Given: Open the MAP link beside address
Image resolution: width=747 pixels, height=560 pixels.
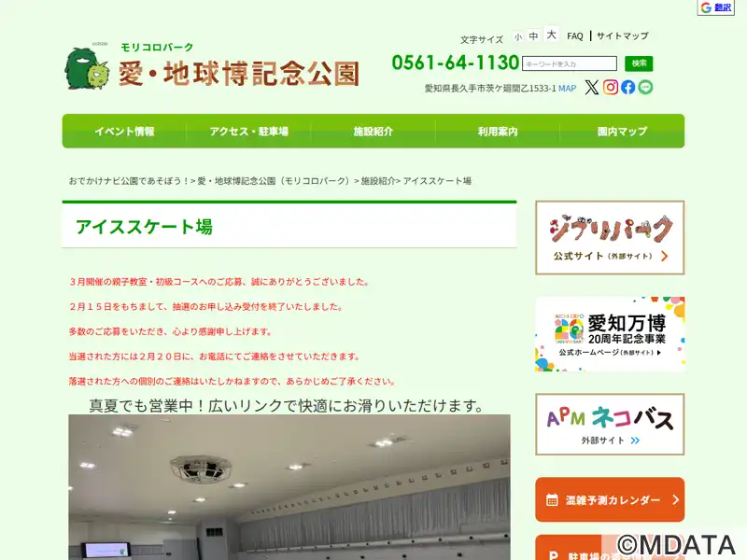Looking at the screenshot, I should (x=567, y=88).
